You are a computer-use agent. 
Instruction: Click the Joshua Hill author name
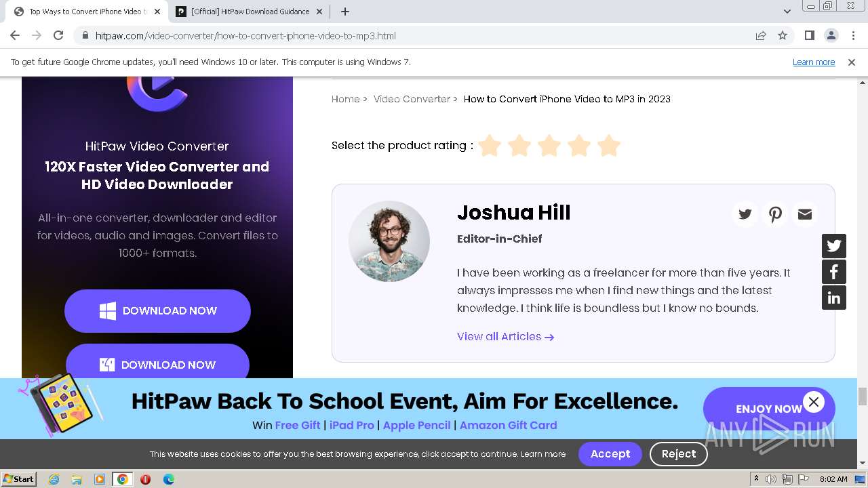(514, 213)
